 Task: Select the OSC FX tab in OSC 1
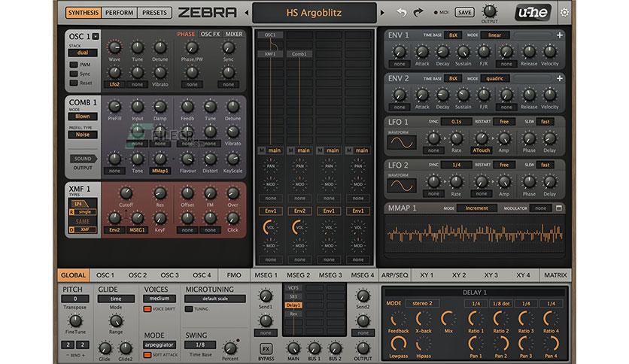[x=210, y=34]
